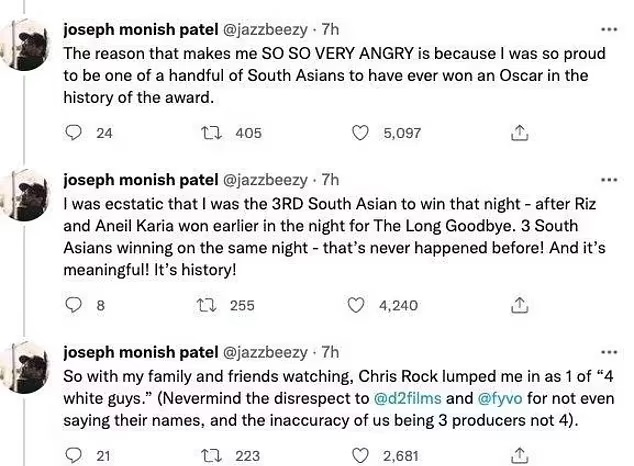Open more options menu on first tweet

pos(607,28)
